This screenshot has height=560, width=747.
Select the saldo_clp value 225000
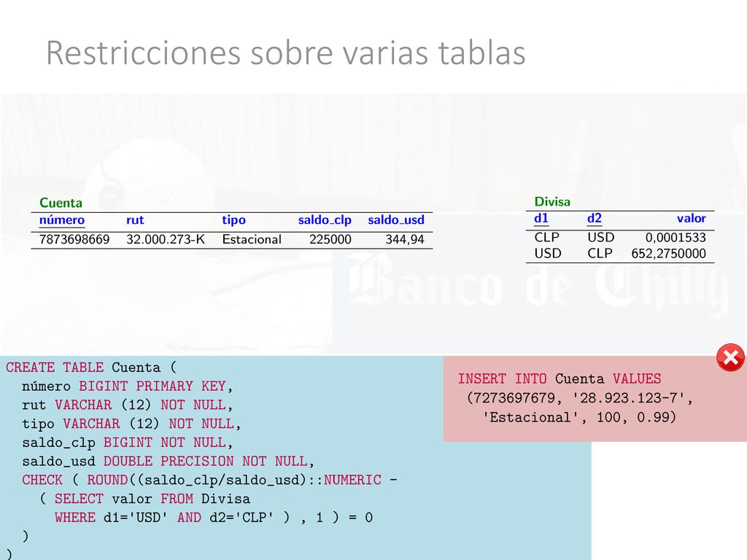point(330,239)
